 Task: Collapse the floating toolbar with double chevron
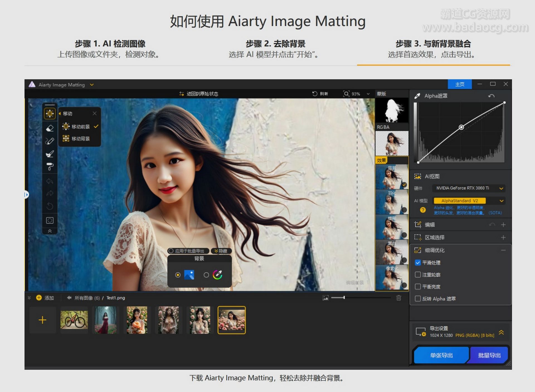50,231
